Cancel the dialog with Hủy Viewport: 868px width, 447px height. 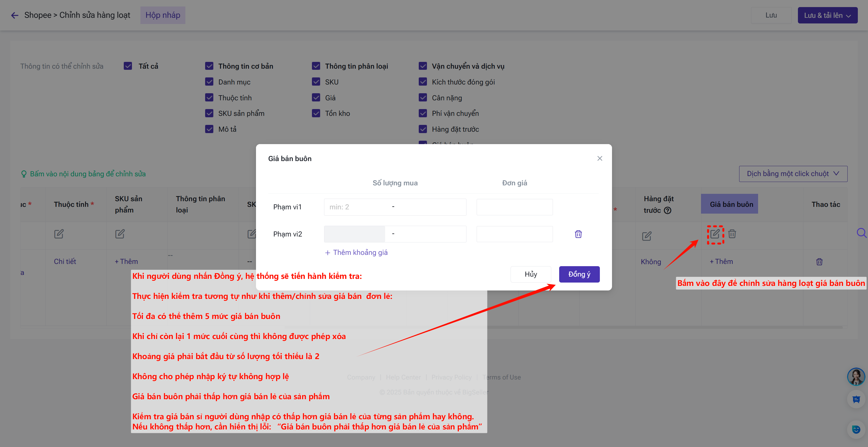(530, 274)
